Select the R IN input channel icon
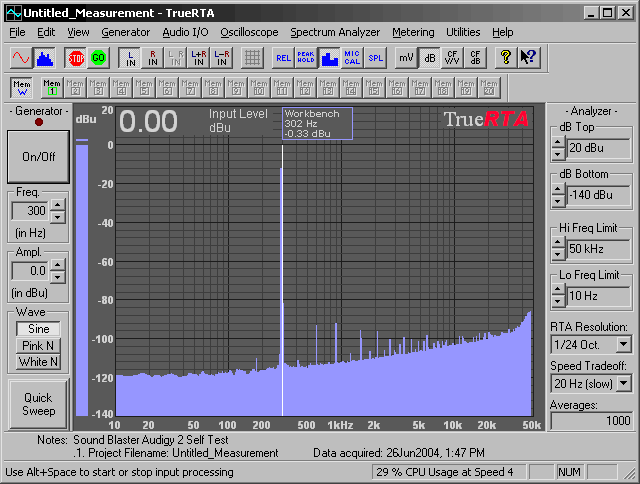The width and height of the screenshot is (640, 484). 153,58
